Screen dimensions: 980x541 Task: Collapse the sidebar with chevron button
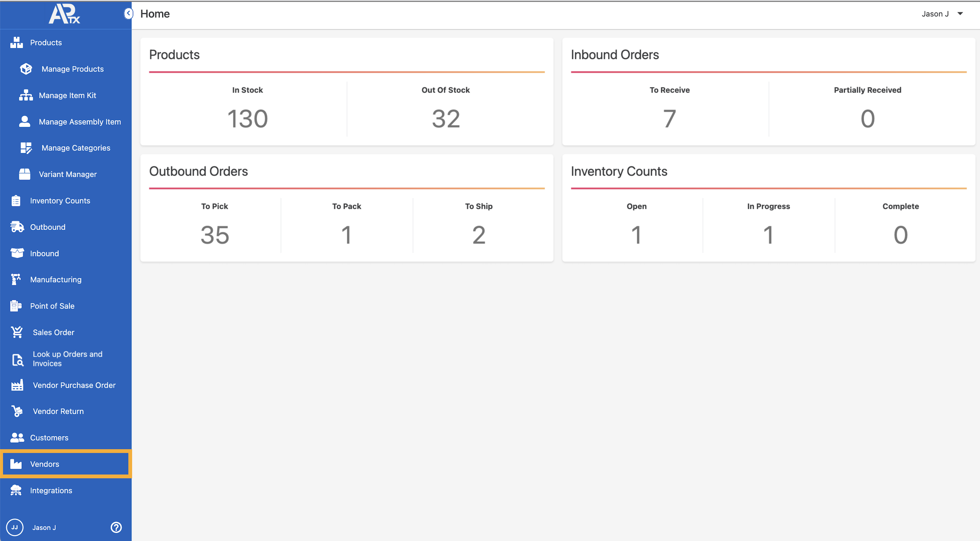point(129,14)
